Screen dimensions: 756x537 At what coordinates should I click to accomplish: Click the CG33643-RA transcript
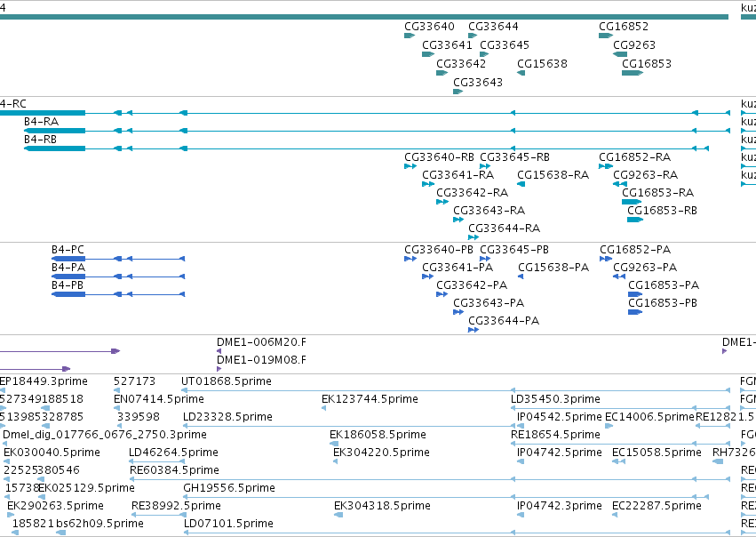[x=458, y=220]
